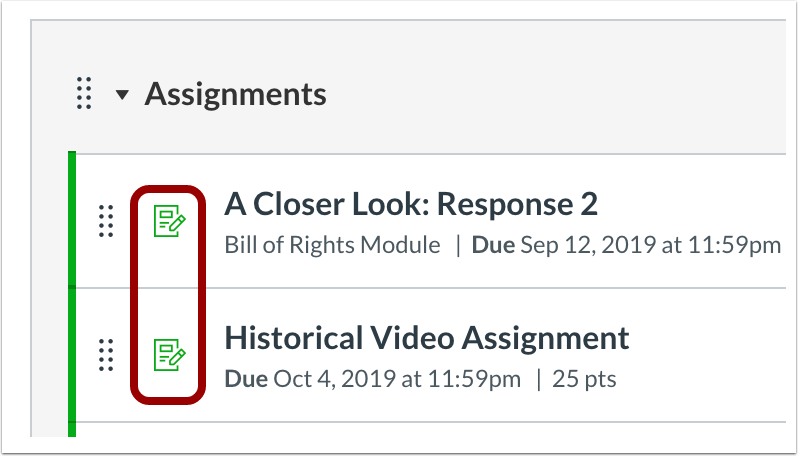
Task: Open the Bill of Rights Module link
Action: [x=332, y=245]
